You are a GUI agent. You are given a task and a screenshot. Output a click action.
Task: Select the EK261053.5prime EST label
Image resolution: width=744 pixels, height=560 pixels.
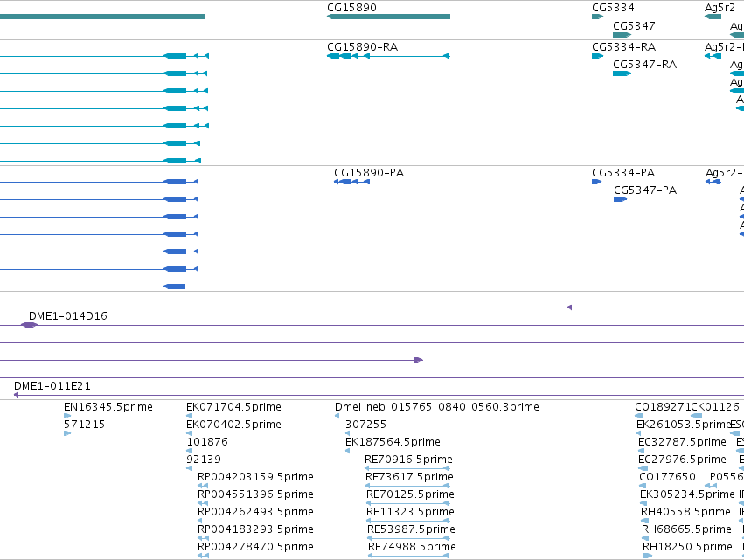(684, 425)
